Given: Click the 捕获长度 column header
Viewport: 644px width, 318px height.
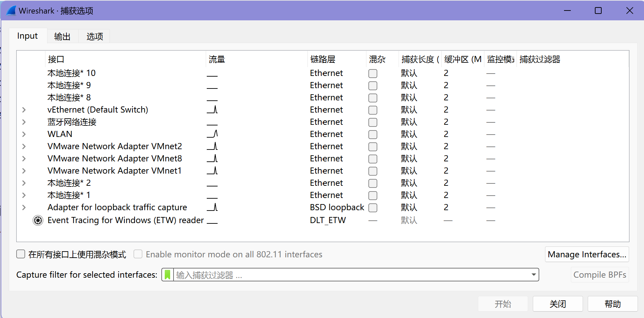Looking at the screenshot, I should [420, 59].
